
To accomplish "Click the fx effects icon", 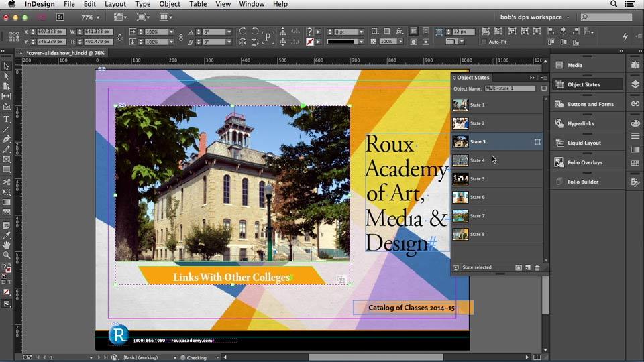I will tap(399, 32).
